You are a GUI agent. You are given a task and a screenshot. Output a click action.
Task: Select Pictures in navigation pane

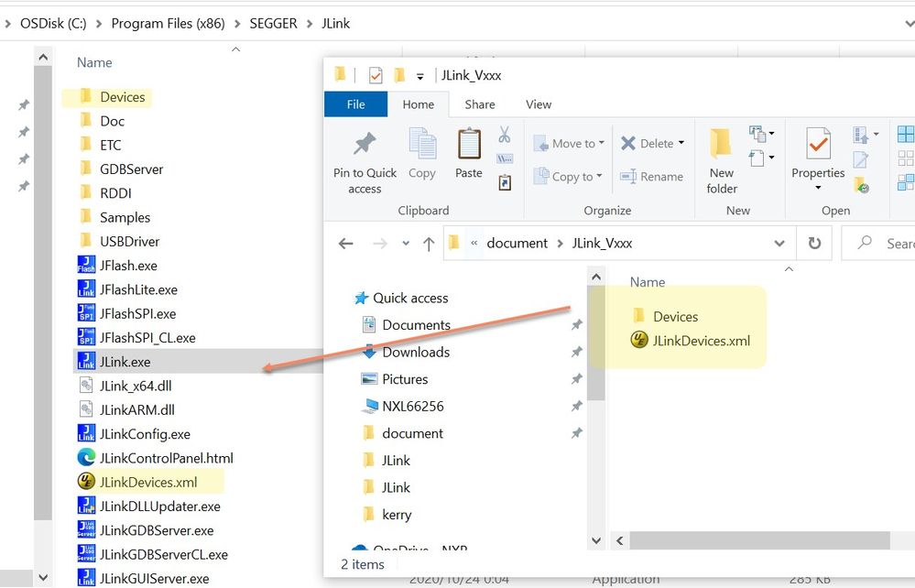coord(395,379)
